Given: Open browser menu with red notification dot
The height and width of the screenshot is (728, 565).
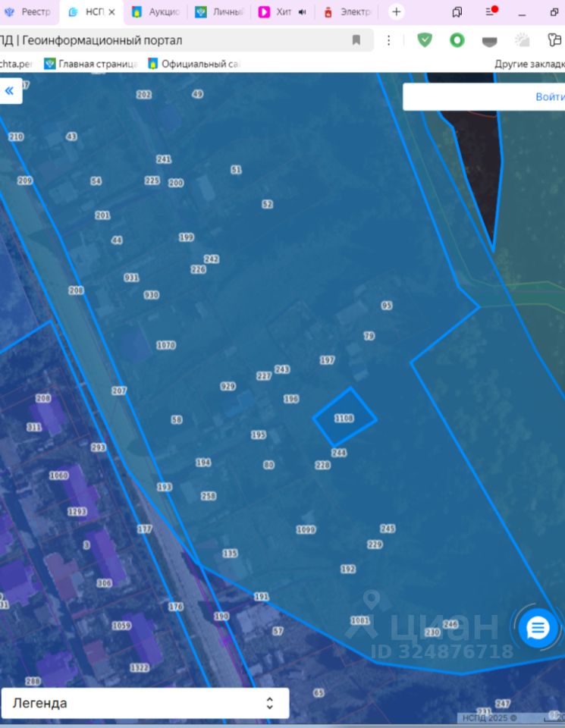Looking at the screenshot, I should click(491, 11).
